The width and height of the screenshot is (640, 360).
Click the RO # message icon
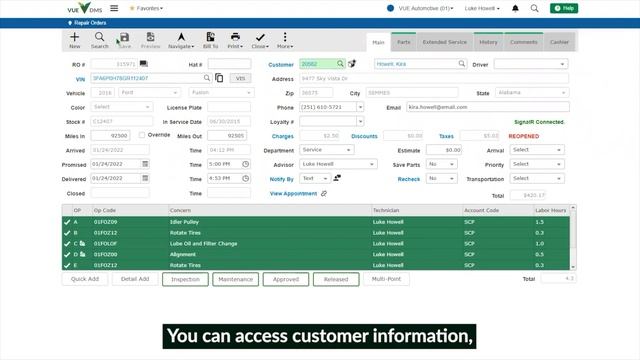coord(144,64)
